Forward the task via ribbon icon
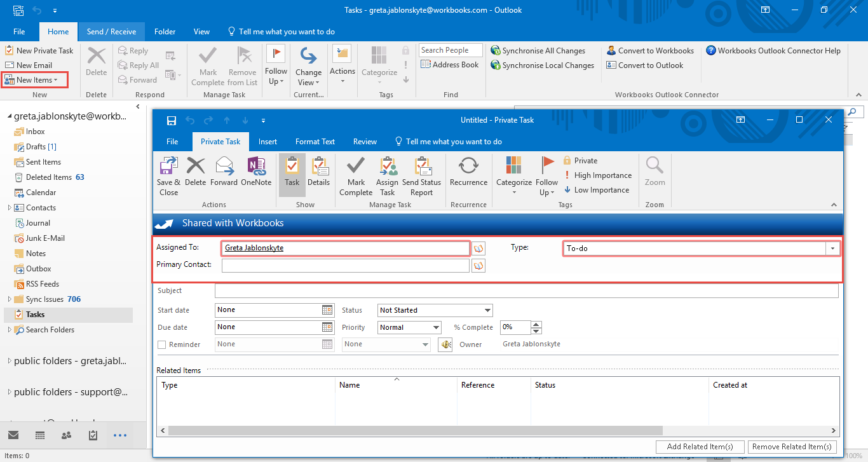The image size is (868, 462). point(224,172)
